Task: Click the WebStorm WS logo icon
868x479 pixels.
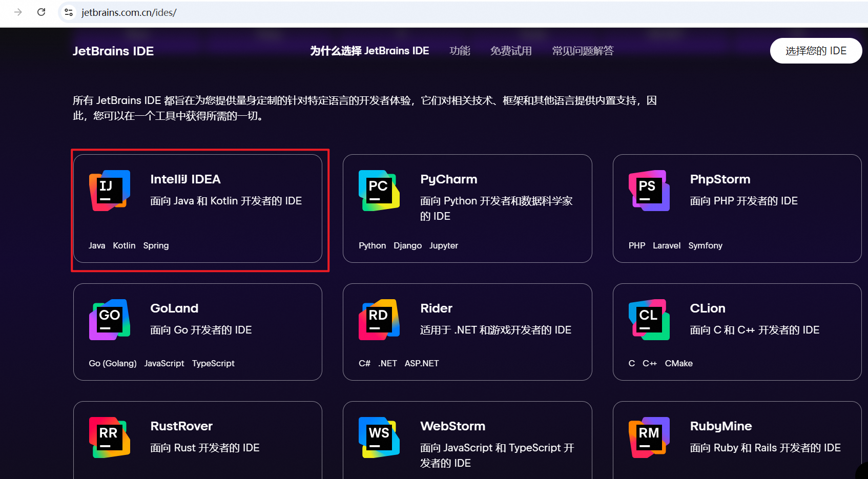Action: pyautogui.click(x=379, y=438)
